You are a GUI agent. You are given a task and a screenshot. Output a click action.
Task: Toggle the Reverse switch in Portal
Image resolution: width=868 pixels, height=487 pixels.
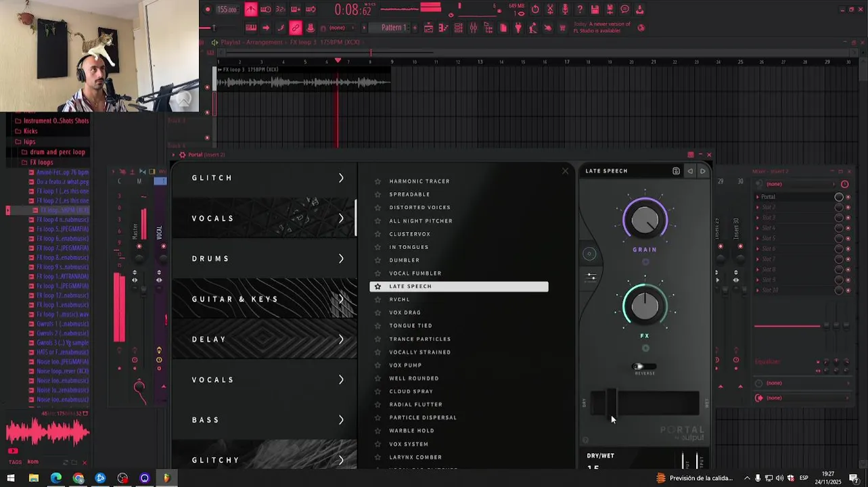click(643, 367)
